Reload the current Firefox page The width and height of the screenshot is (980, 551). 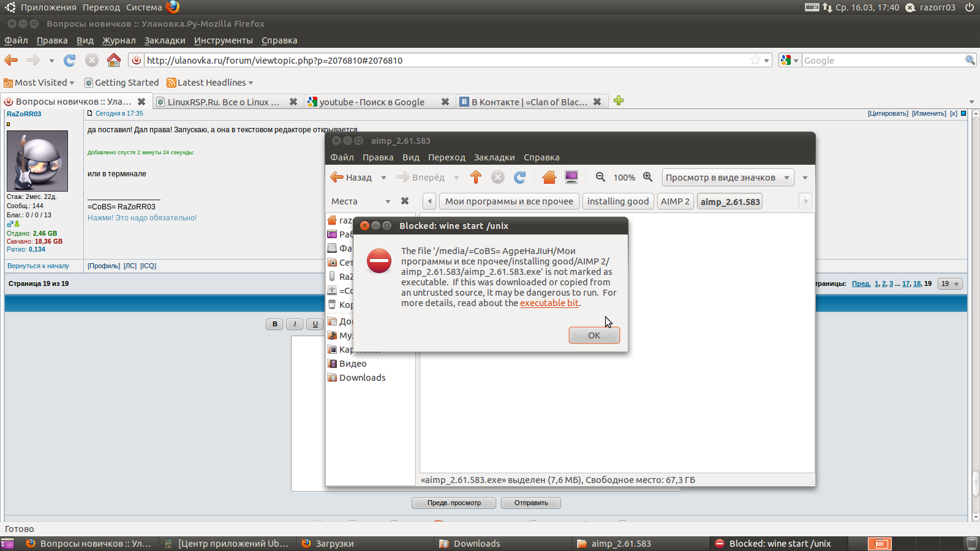tap(70, 60)
